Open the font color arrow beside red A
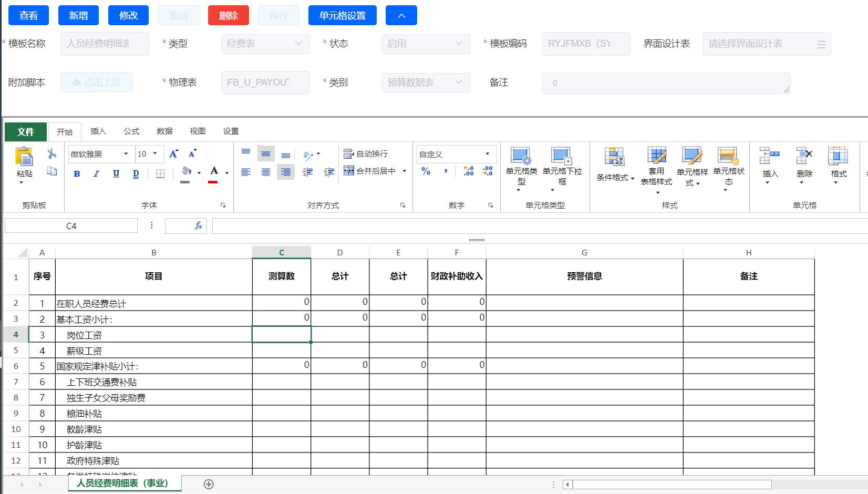The height and width of the screenshot is (494, 868). 227,173
